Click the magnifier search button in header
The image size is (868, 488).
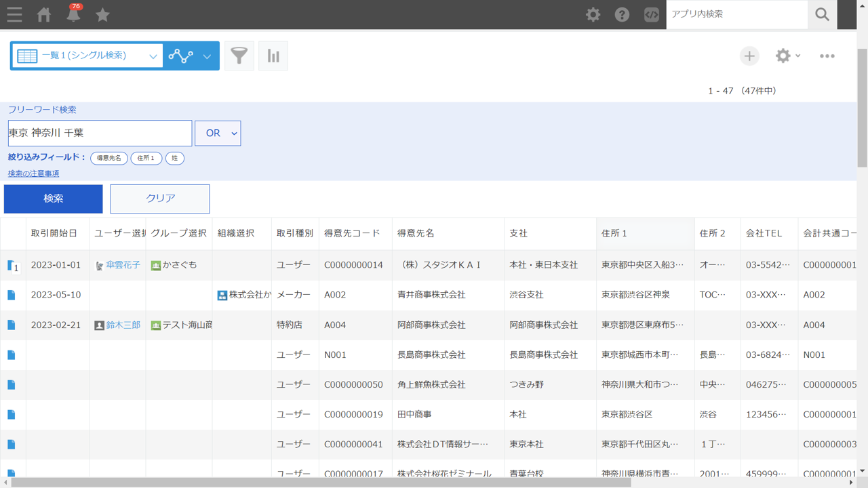click(822, 14)
